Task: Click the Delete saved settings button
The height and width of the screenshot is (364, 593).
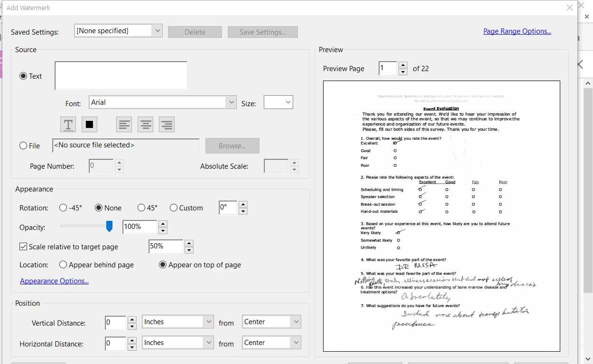Action: pyautogui.click(x=195, y=32)
